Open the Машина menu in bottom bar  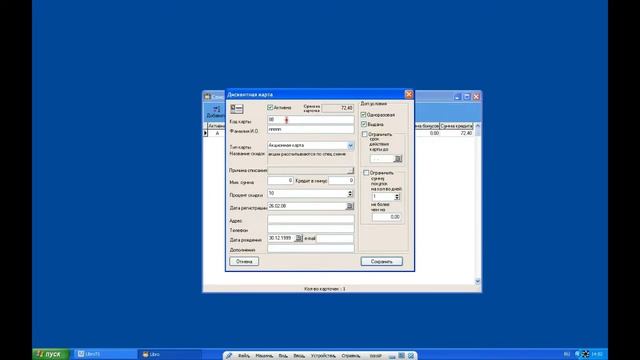264,356
